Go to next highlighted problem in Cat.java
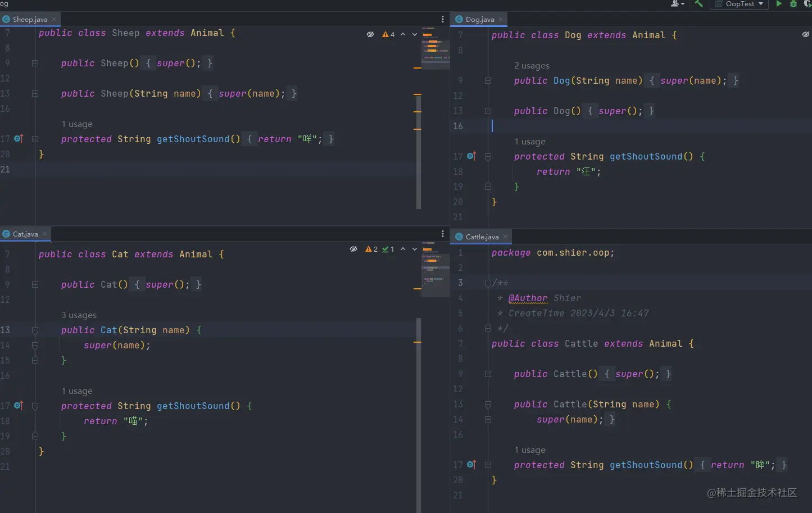 coord(415,249)
